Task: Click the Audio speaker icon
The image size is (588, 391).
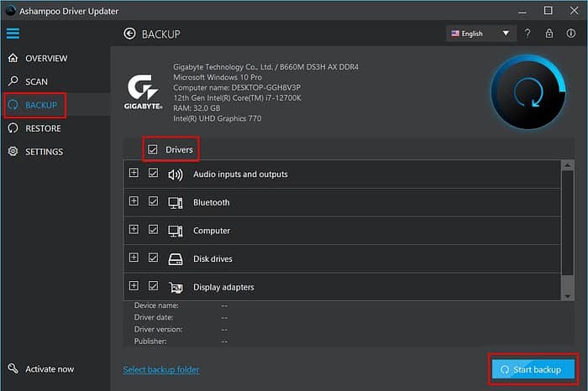Action: [175, 175]
